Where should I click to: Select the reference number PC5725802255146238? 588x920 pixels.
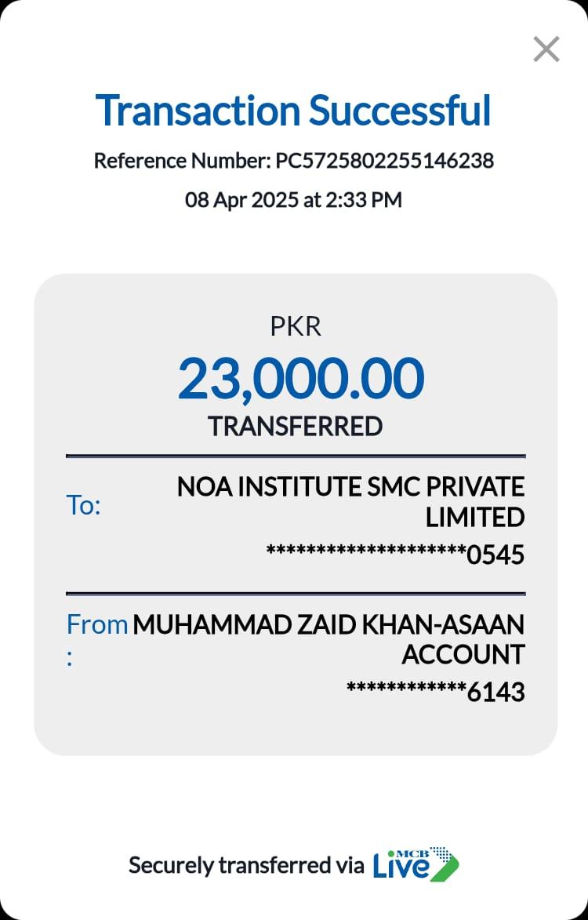384,161
